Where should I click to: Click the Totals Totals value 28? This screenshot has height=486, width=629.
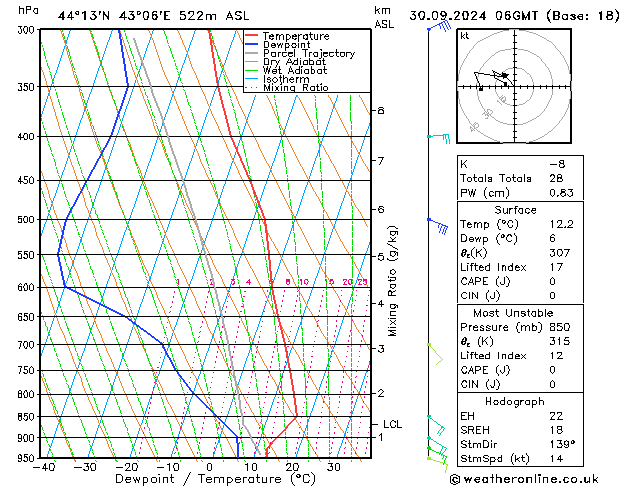pos(556,178)
